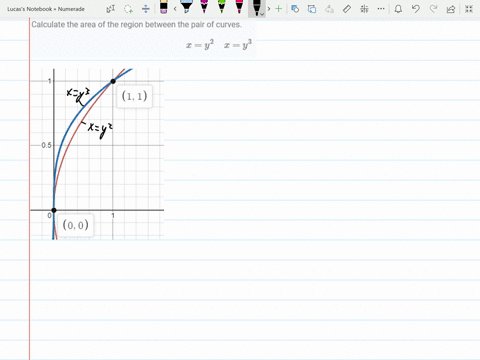The image size is (480, 360).
Task: Click the Share icon
Action: [451, 9]
